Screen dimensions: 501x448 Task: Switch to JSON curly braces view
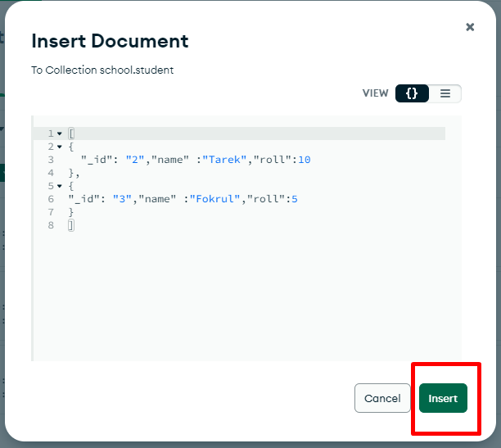click(412, 93)
